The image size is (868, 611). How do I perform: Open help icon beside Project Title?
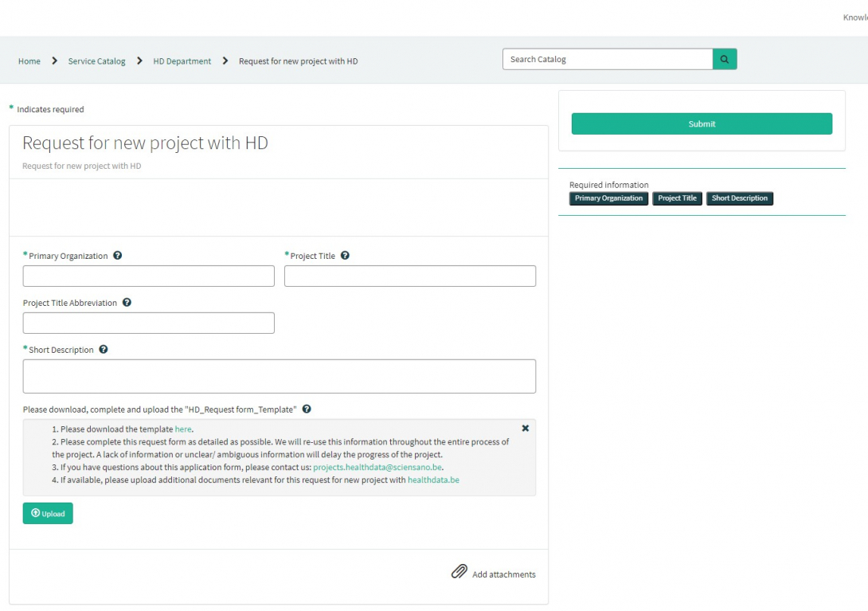[345, 256]
